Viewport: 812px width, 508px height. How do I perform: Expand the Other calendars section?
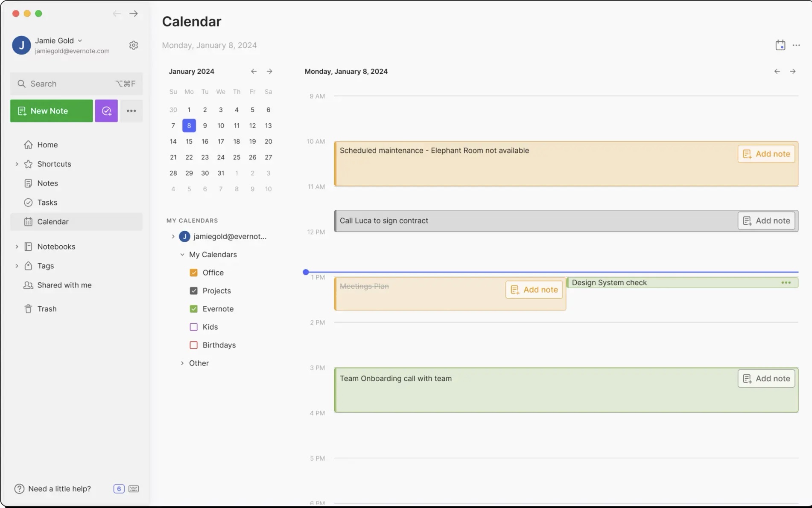[183, 363]
